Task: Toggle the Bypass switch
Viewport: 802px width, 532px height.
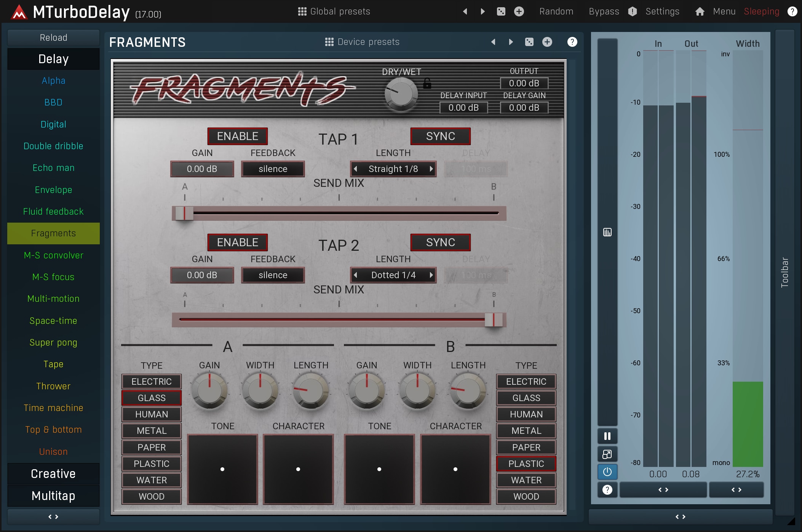Action: point(604,11)
